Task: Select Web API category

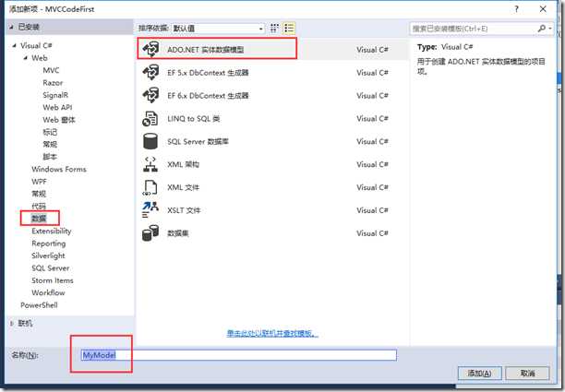Action: 57,107
